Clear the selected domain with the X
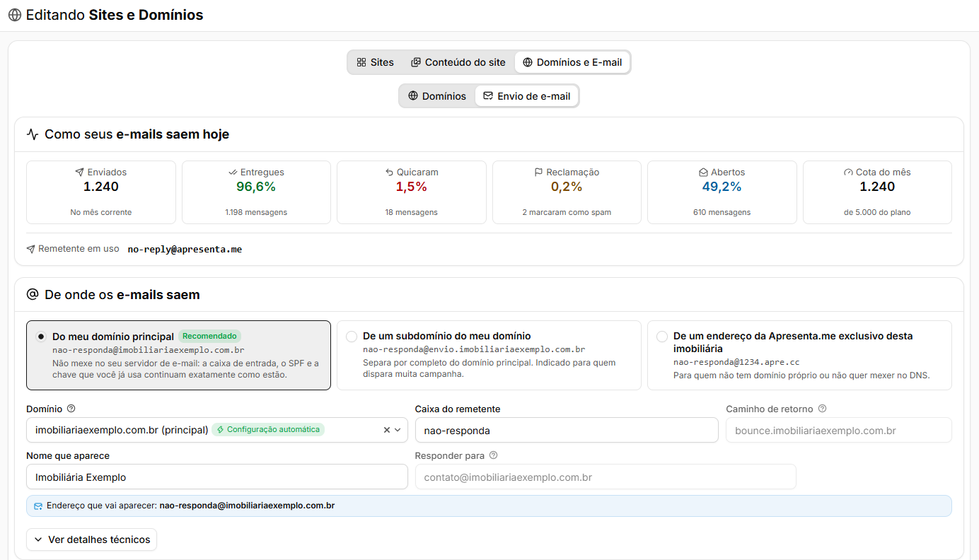Viewport: 979px width, 560px height. tap(387, 430)
